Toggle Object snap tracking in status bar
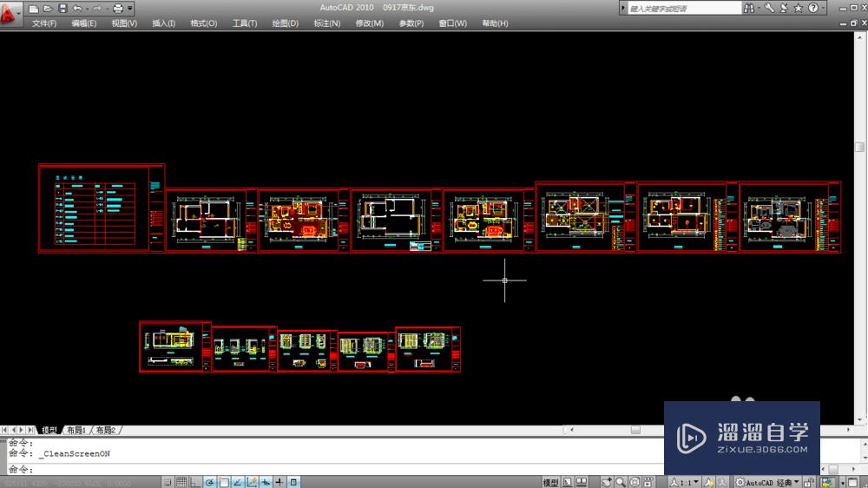Image resolution: width=868 pixels, height=488 pixels. (238, 482)
